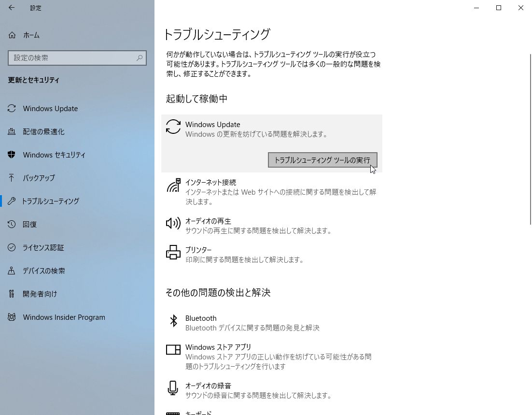Screen dimensions: 532x415
Task: Go to デバイスの検索 page
Action: click(77, 271)
